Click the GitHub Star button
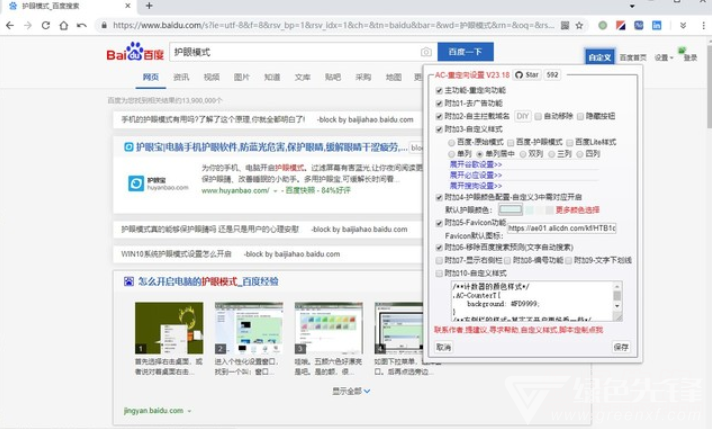This screenshot has width=712, height=429. pos(527,75)
